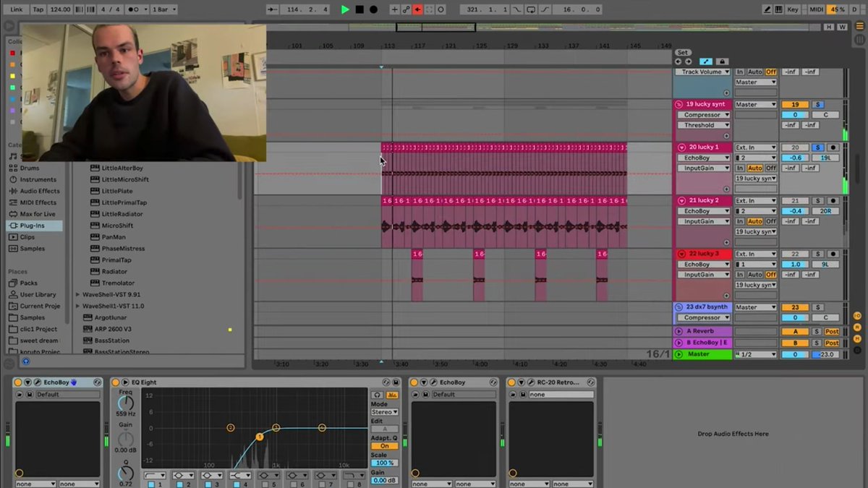The height and width of the screenshot is (488, 868).
Task: Unfold the 19 lucky synt track
Action: [679, 104]
